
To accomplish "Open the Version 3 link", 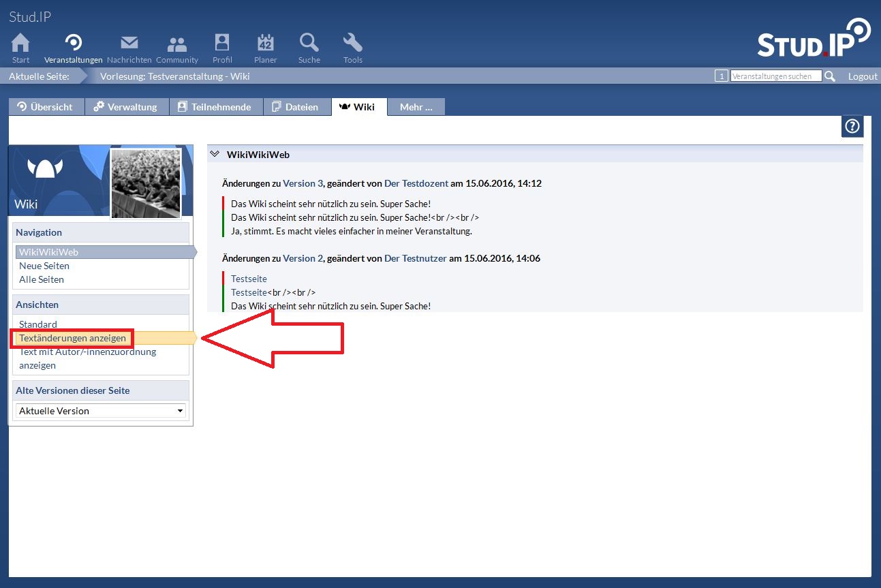I will pos(303,183).
